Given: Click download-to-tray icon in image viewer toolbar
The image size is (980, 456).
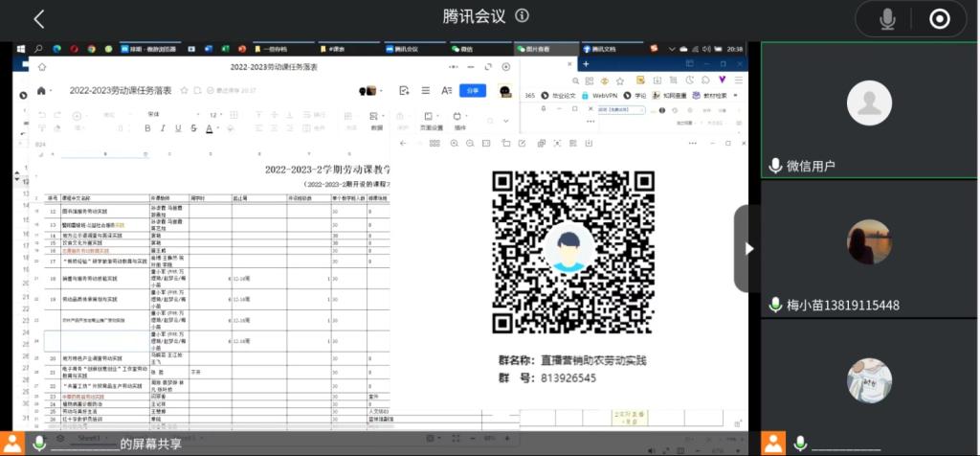Looking at the screenshot, I should [x=589, y=144].
